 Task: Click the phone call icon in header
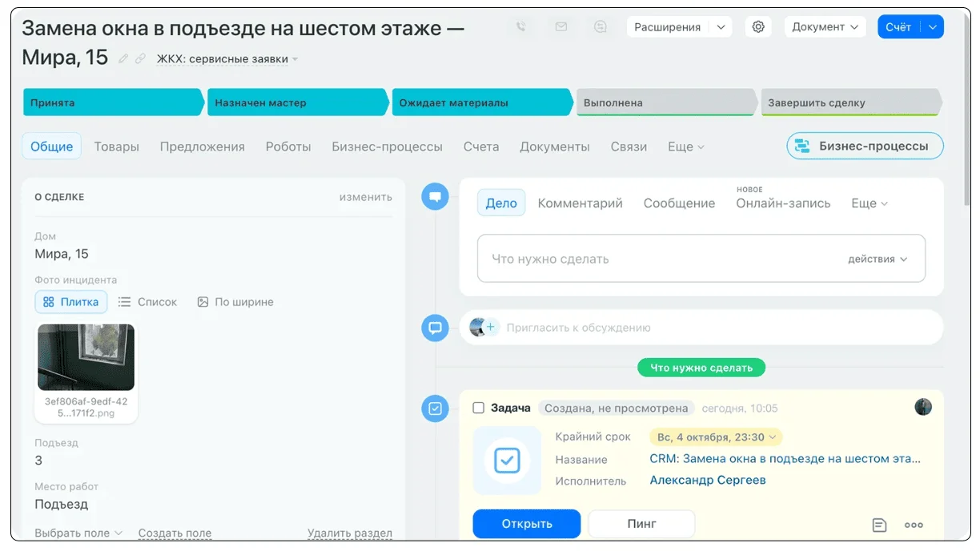pyautogui.click(x=521, y=26)
